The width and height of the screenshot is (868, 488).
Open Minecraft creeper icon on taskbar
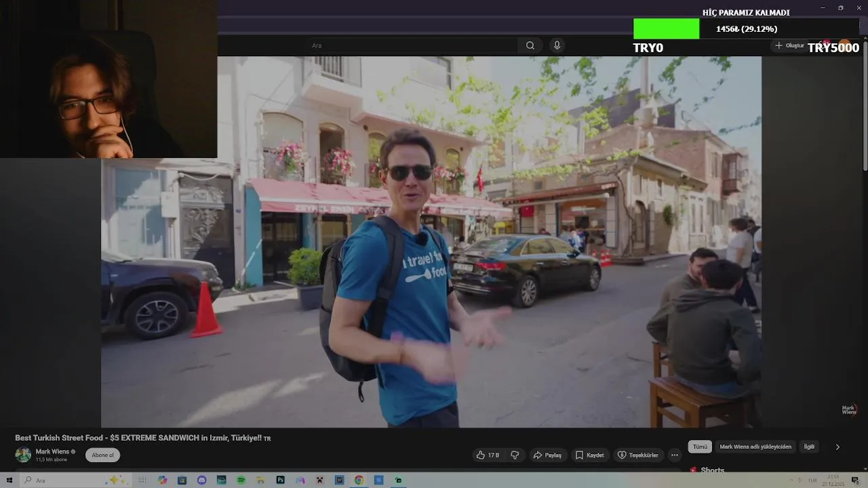point(319,480)
